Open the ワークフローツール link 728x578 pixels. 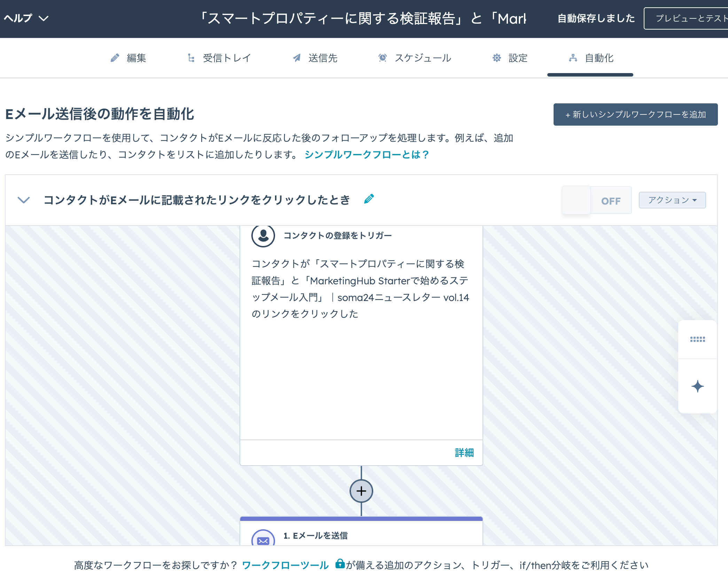(285, 565)
